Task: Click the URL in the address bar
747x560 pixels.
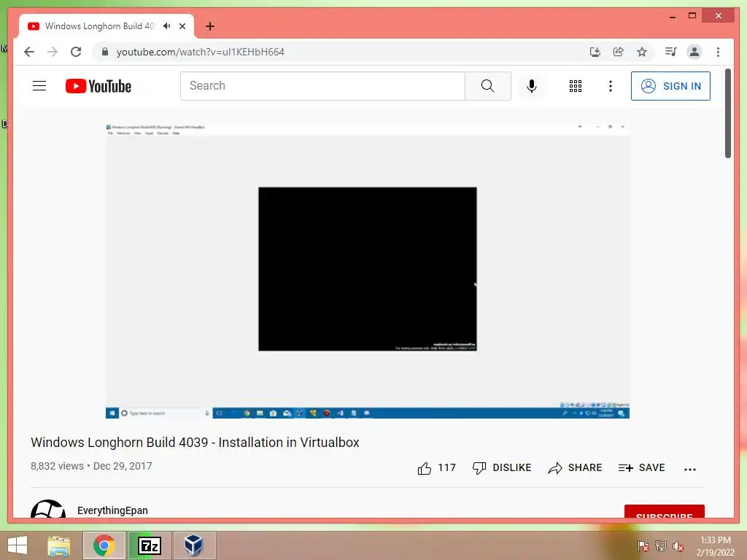Action: click(200, 52)
